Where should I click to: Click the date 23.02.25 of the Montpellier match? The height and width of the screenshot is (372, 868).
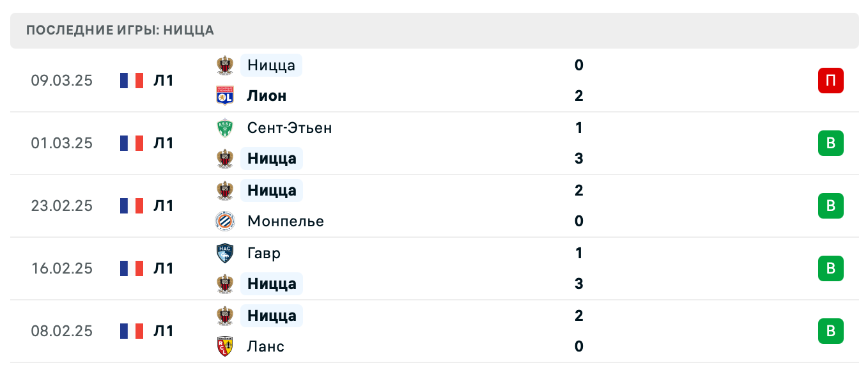tap(61, 206)
